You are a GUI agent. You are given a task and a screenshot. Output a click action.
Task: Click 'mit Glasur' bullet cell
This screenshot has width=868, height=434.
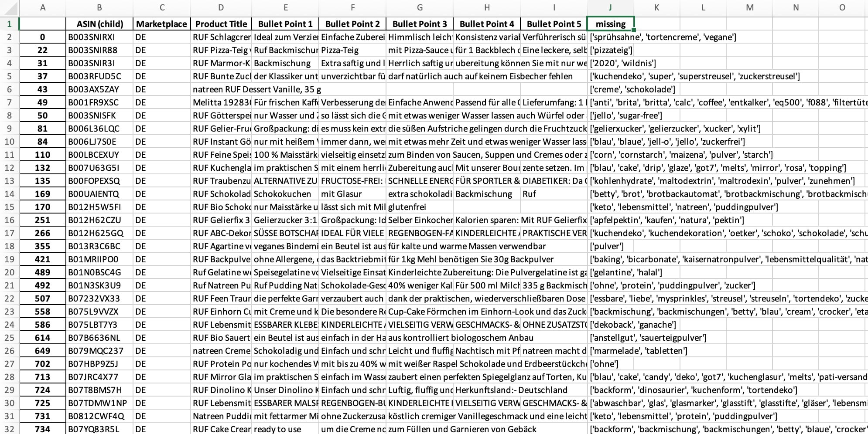pyautogui.click(x=352, y=194)
